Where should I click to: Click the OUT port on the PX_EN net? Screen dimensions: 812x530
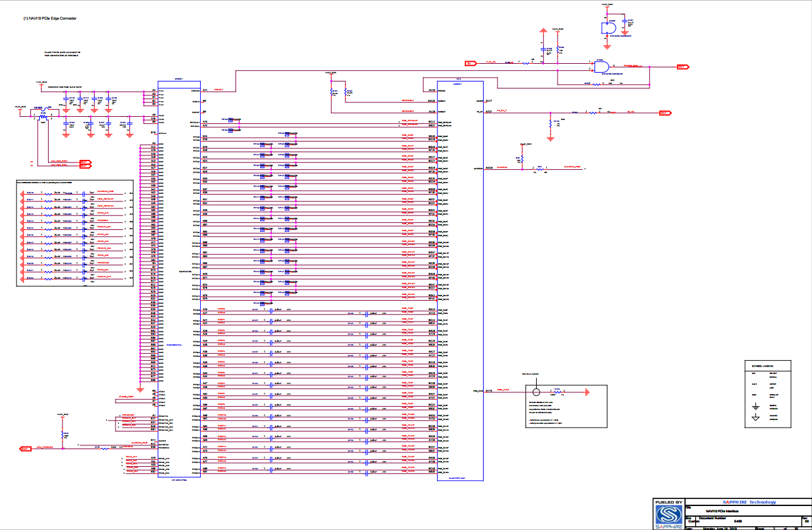tap(664, 112)
